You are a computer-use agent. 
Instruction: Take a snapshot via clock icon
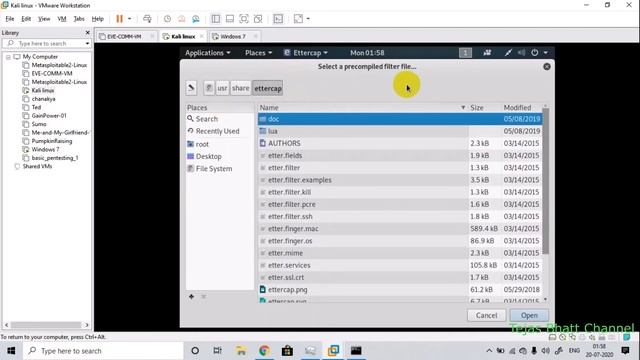click(x=167, y=19)
